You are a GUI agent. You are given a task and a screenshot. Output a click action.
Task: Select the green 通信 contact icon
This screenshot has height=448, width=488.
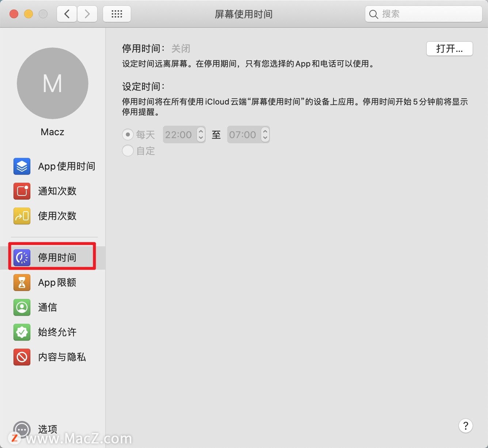(x=22, y=307)
